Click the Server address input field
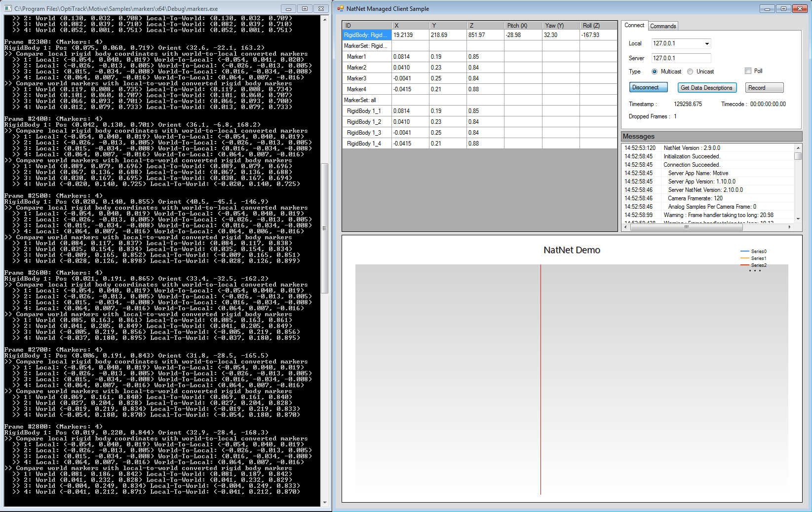 (681, 58)
